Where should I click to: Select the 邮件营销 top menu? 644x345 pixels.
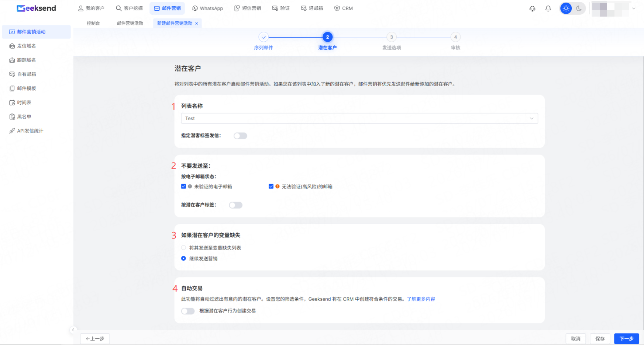point(168,8)
